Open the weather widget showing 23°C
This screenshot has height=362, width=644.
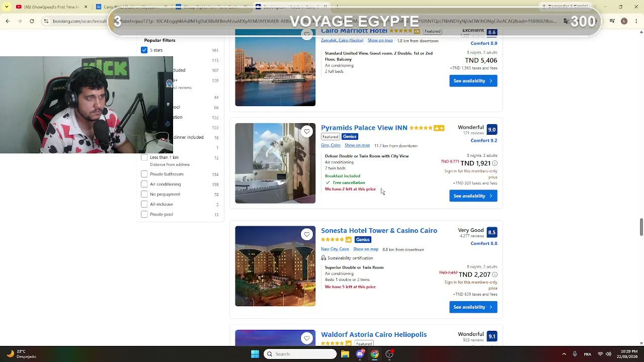point(20,354)
